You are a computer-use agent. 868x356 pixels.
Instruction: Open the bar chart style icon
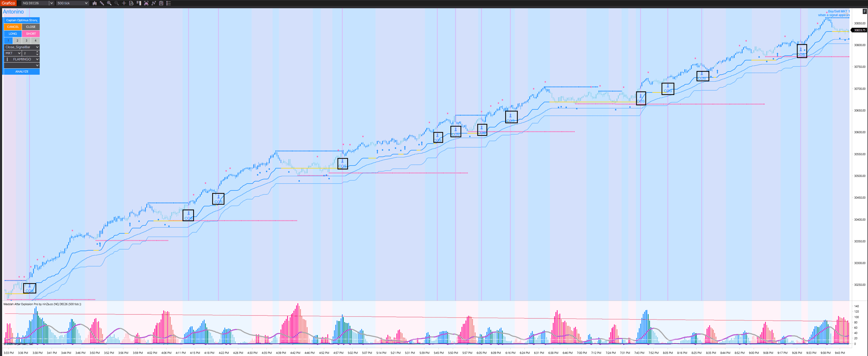[94, 3]
